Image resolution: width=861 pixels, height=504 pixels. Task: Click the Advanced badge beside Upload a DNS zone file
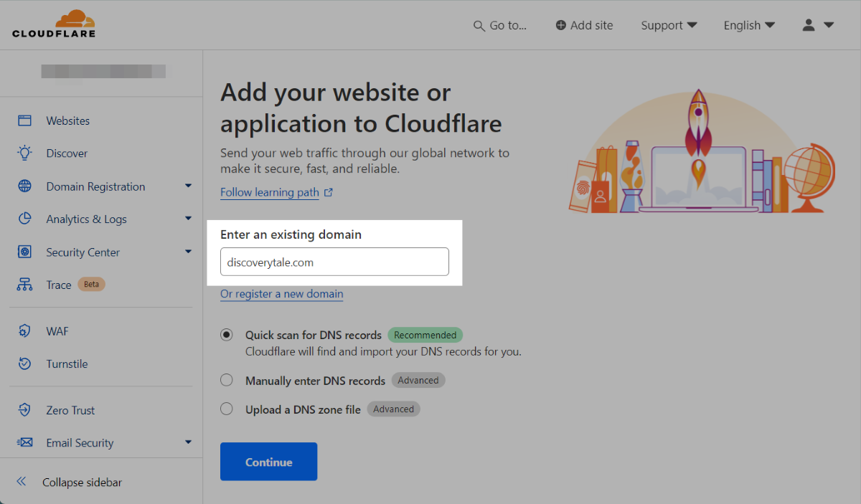point(394,409)
